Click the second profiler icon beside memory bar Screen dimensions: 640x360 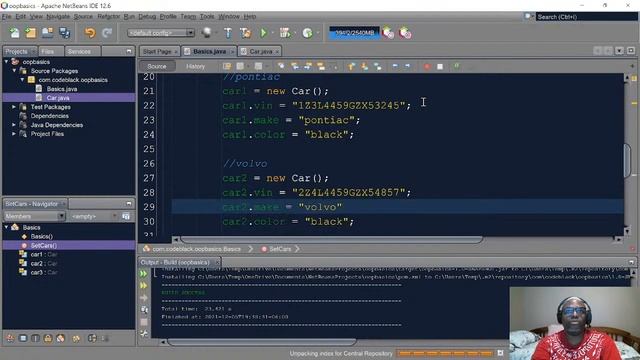pos(405,33)
